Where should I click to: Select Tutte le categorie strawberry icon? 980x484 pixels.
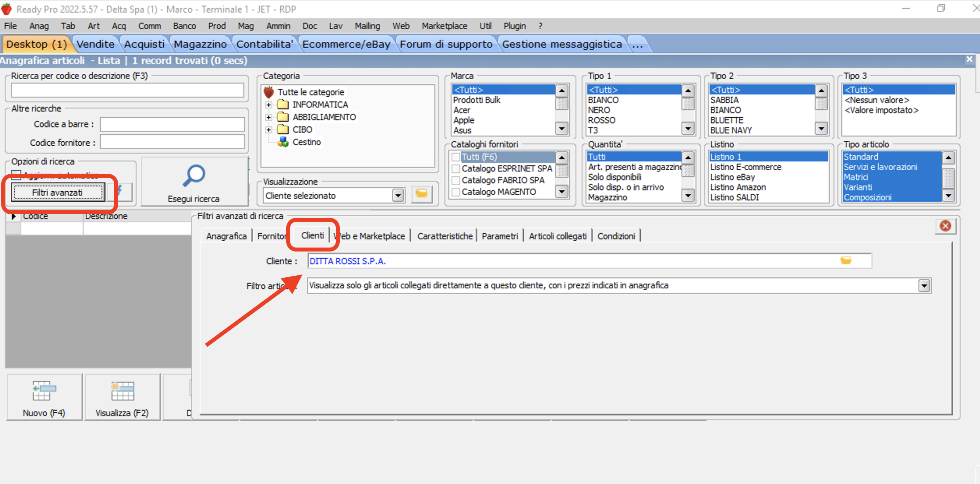click(269, 92)
